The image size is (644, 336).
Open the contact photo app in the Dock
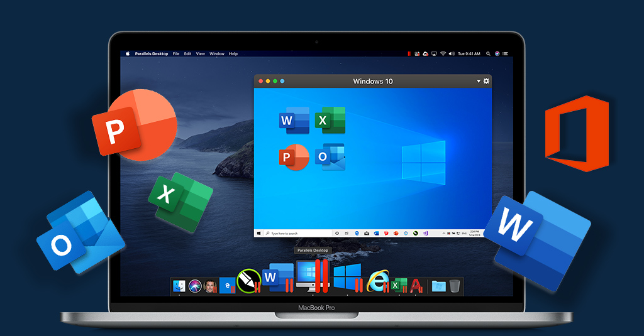(x=210, y=286)
